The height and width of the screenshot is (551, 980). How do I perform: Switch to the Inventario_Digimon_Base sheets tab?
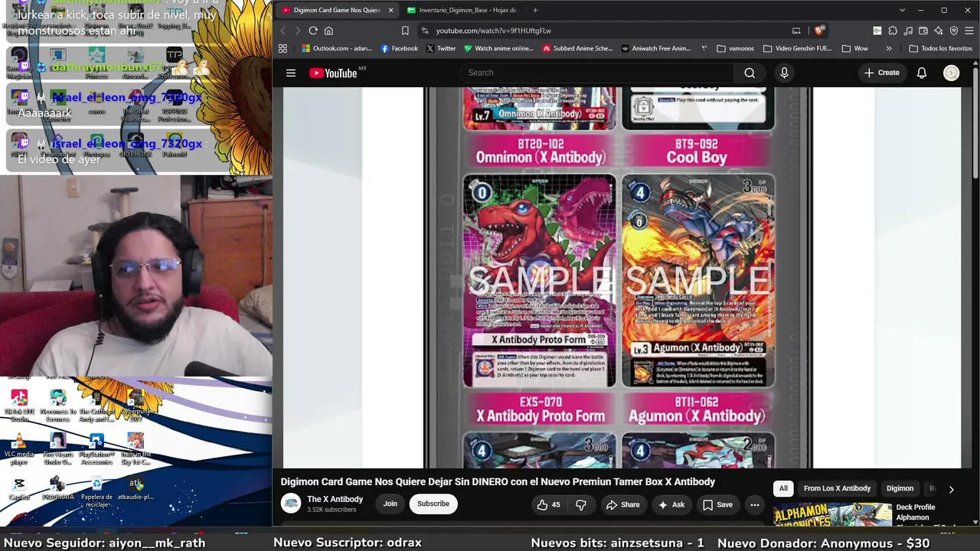pyautogui.click(x=461, y=10)
